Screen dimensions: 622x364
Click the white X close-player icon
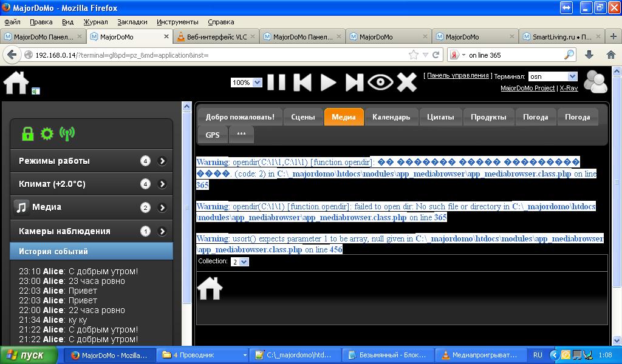[x=407, y=83]
